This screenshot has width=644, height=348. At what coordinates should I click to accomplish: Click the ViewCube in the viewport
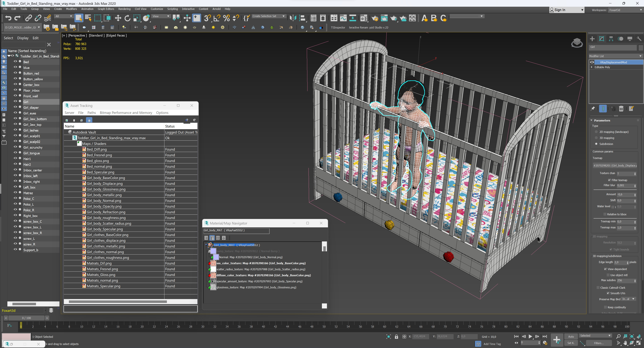[577, 43]
